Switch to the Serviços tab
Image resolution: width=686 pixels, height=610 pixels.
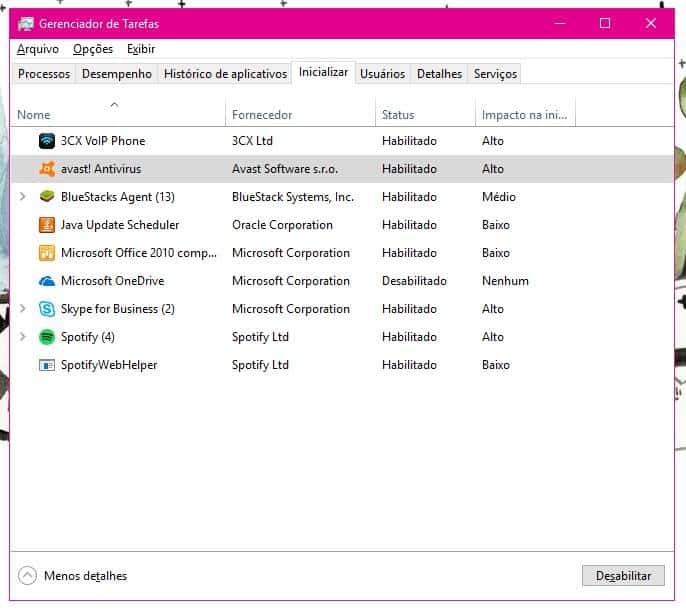point(495,74)
